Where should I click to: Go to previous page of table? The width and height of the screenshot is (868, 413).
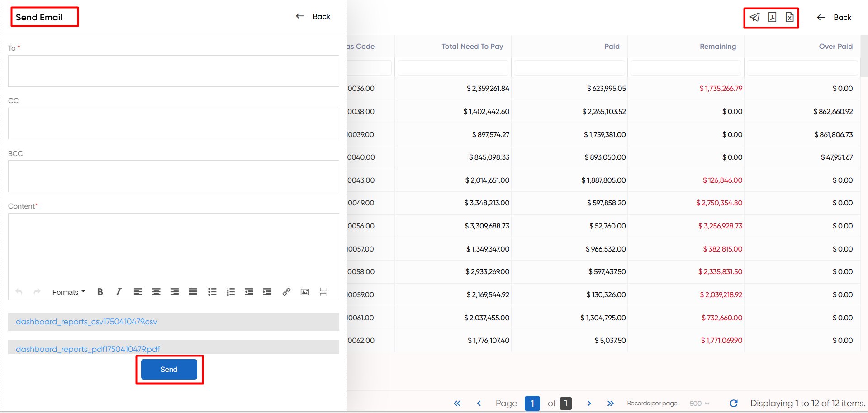[479, 403]
